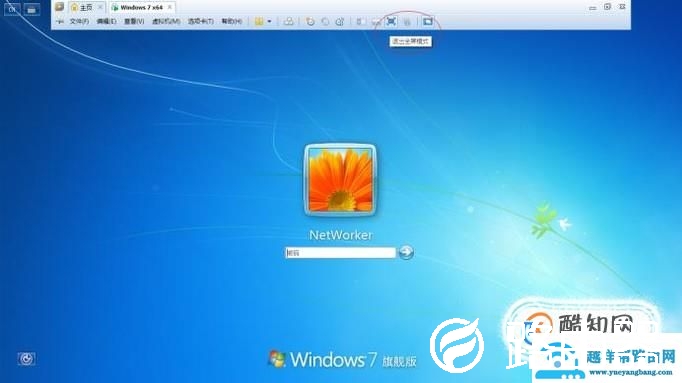The image size is (682, 383).
Task: Focus the password input field
Action: 341,253
